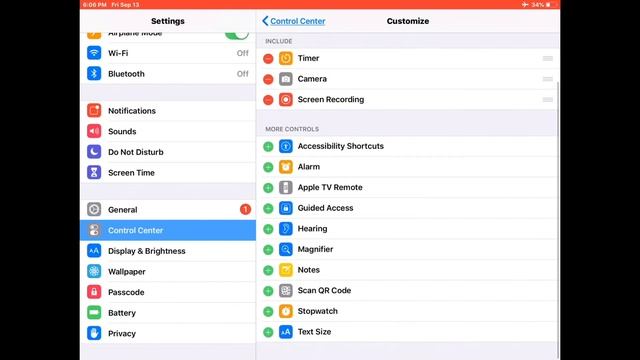Click the airplane mode status icon
Image resolution: width=640 pixels, height=360 pixels.
[525, 4]
